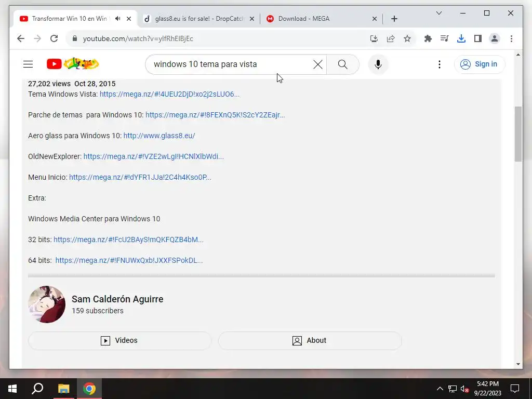Click the scrollbar up arrow
Screen dimensions: 532x399
[x=518, y=55]
